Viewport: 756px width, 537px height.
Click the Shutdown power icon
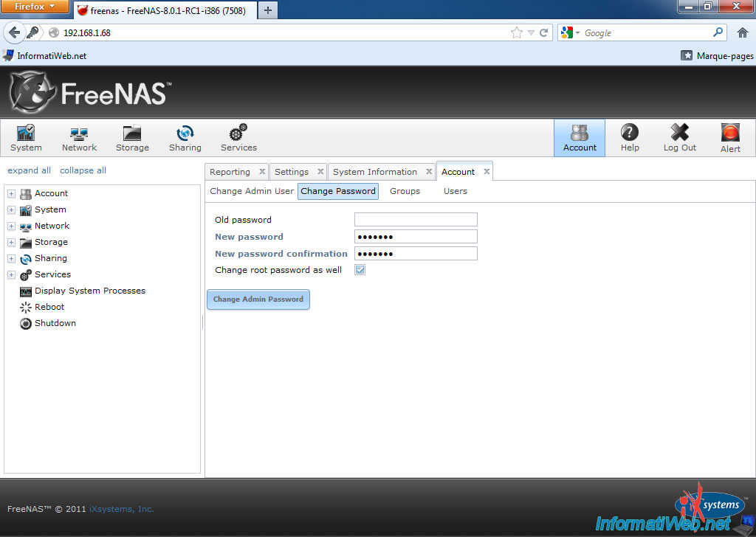pyautogui.click(x=26, y=324)
